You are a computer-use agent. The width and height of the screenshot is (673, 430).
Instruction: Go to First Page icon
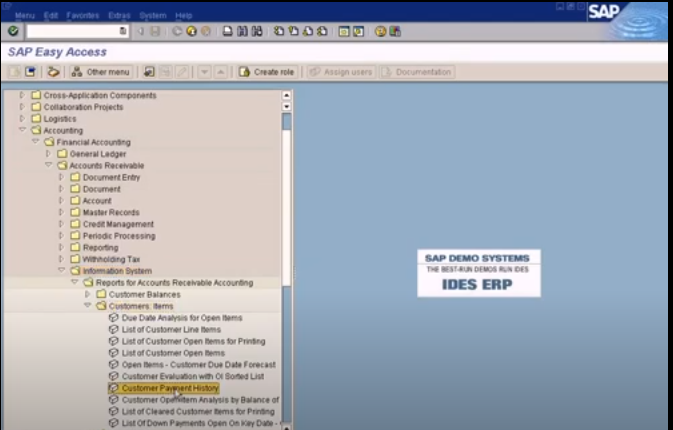tap(279, 31)
